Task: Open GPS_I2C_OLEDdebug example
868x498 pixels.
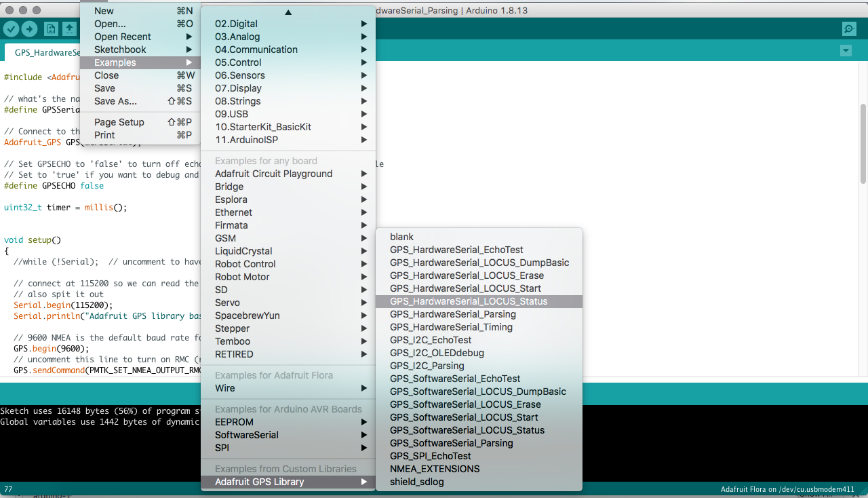Action: pyautogui.click(x=479, y=353)
